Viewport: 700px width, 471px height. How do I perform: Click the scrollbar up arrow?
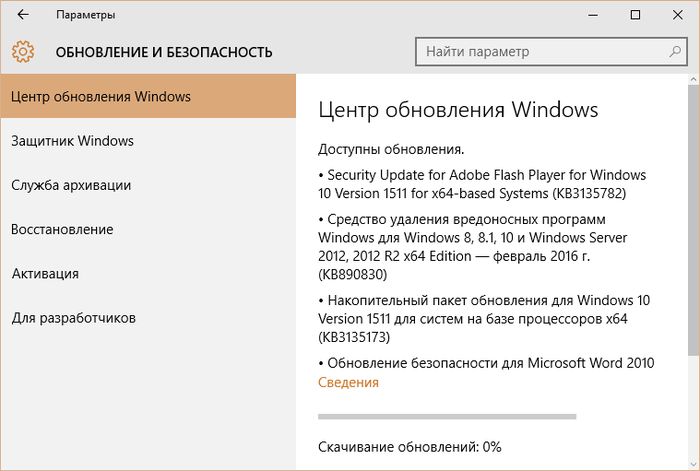point(693,82)
